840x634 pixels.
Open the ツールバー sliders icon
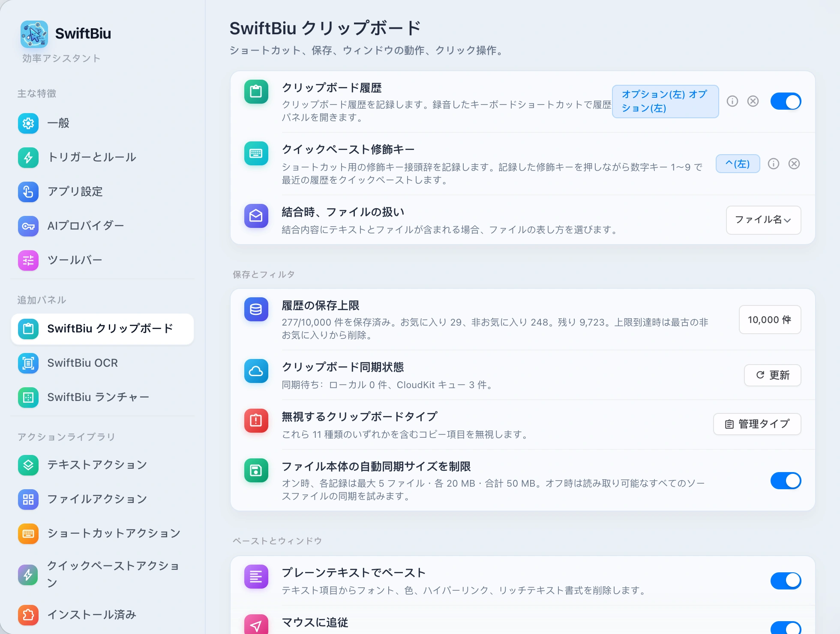tap(28, 260)
